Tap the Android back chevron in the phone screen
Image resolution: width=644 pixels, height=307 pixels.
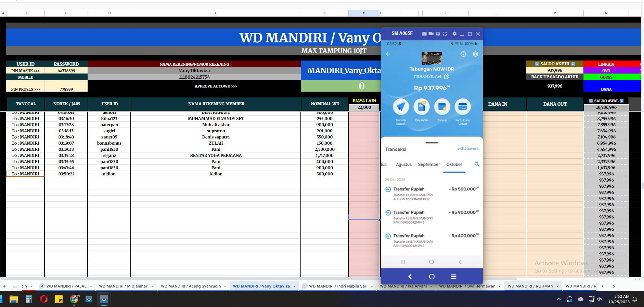pos(460,262)
